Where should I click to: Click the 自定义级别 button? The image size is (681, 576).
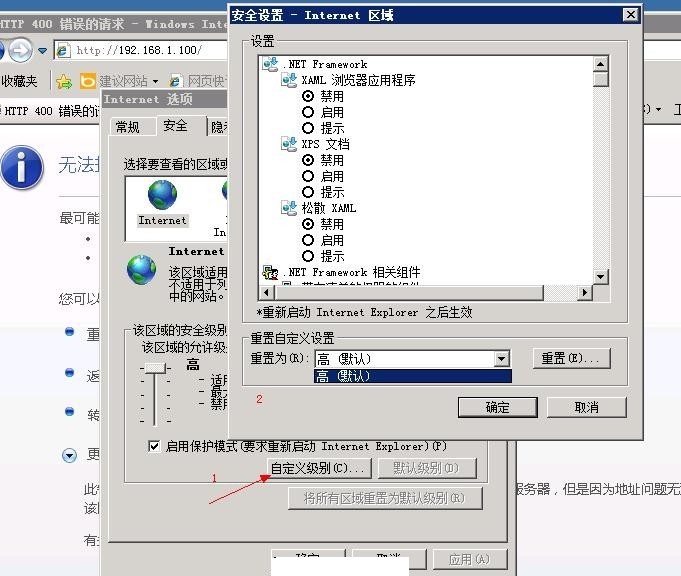pos(320,468)
